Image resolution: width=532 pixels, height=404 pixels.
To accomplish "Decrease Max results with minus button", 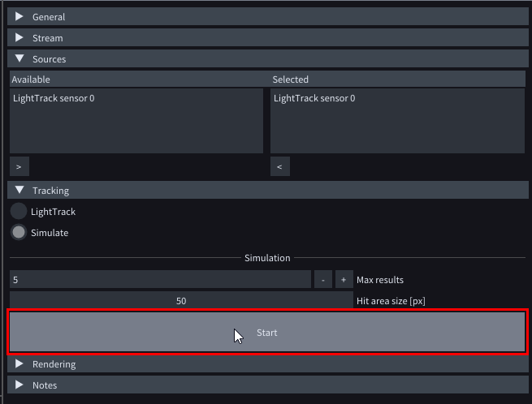I will [322, 279].
